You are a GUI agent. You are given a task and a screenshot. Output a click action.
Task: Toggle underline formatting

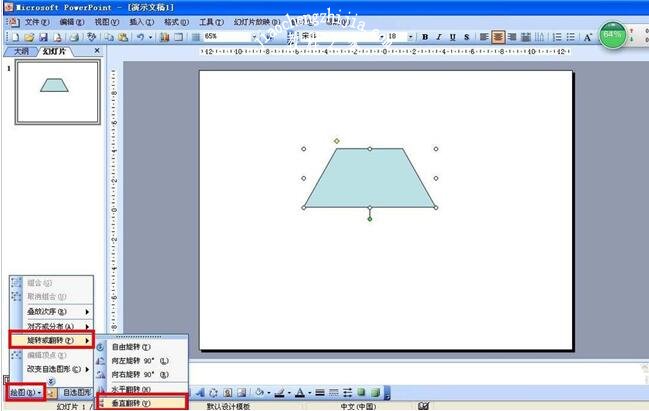coord(453,37)
